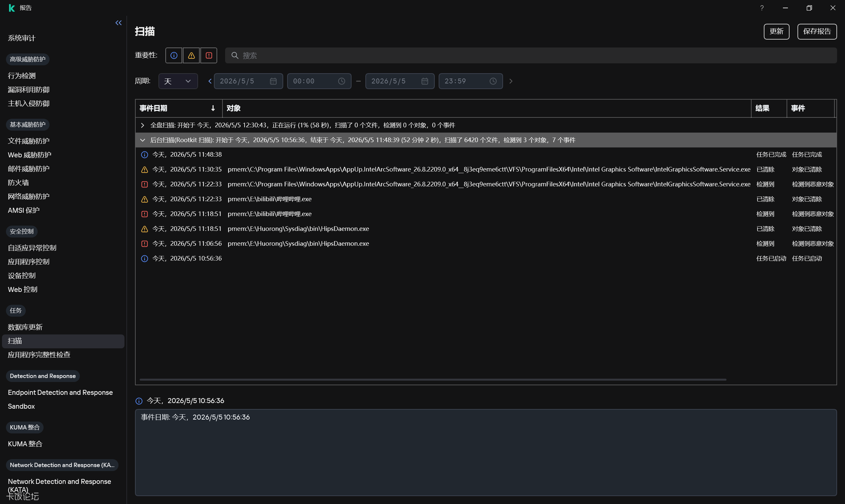Open the period dropdown showing 天
The width and height of the screenshot is (845, 504).
coord(178,81)
